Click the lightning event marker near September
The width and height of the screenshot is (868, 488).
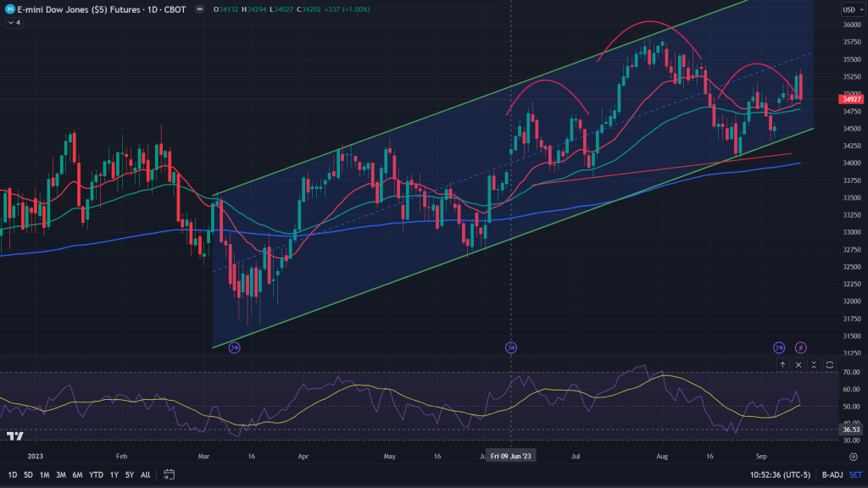coord(801,347)
